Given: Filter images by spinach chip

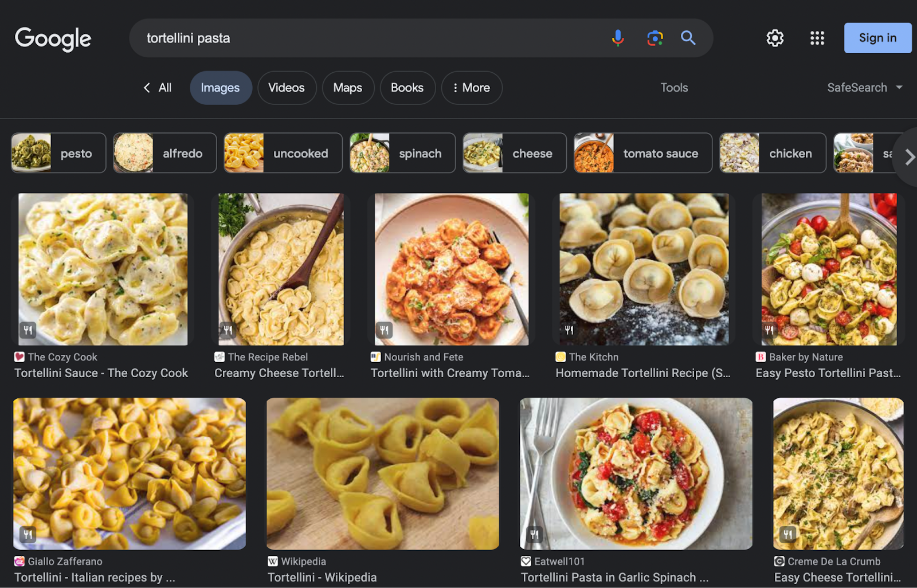Looking at the screenshot, I should coord(402,153).
